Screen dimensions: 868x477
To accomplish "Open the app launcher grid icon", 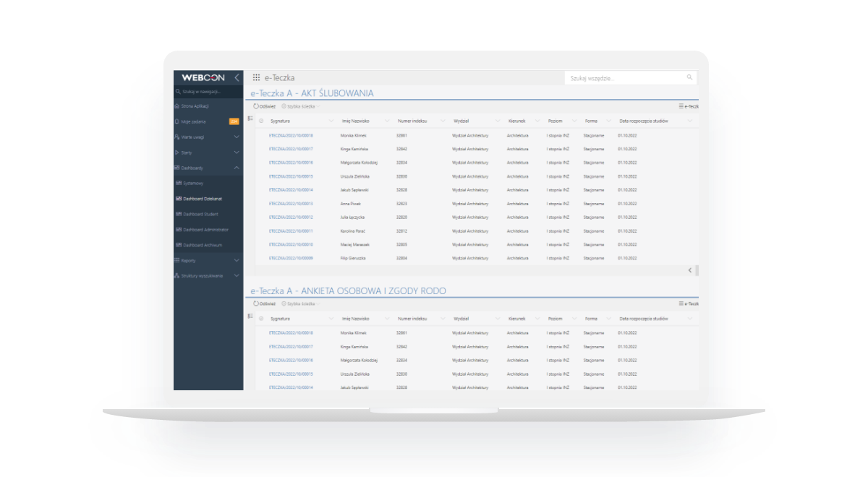I will coord(256,77).
